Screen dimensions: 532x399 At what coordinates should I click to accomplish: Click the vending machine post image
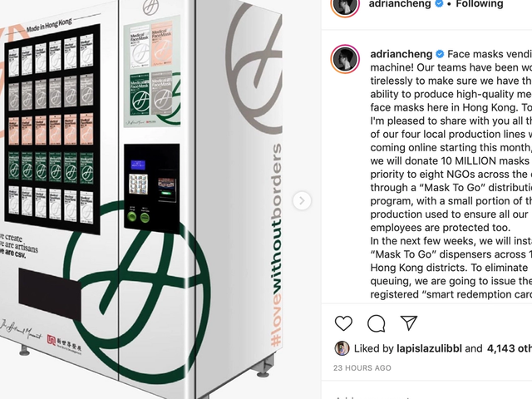tap(160, 199)
